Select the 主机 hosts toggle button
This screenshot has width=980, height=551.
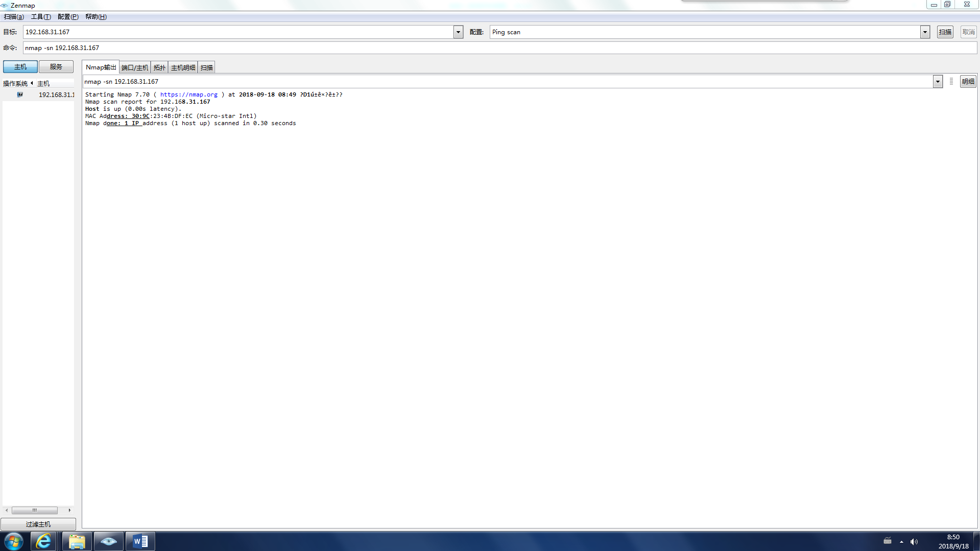click(20, 67)
